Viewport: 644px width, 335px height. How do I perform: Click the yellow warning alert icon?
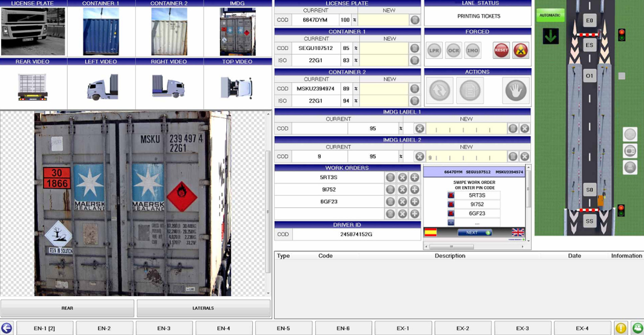(621, 328)
